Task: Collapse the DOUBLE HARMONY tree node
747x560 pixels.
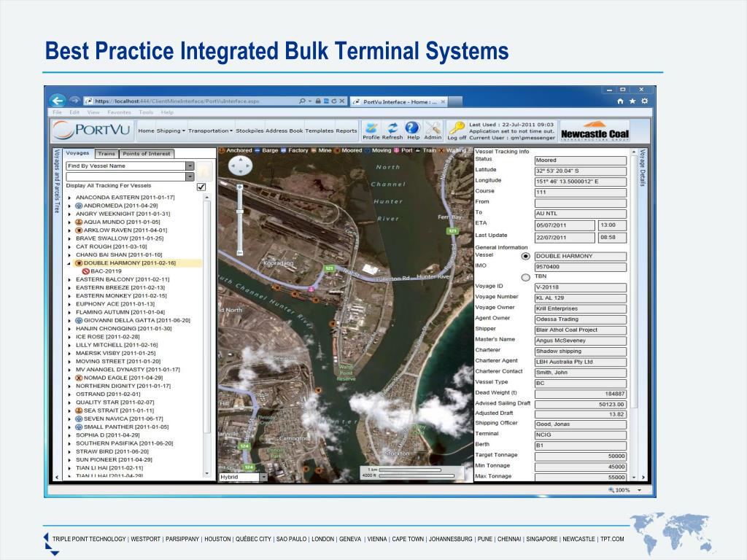Action: click(x=69, y=262)
